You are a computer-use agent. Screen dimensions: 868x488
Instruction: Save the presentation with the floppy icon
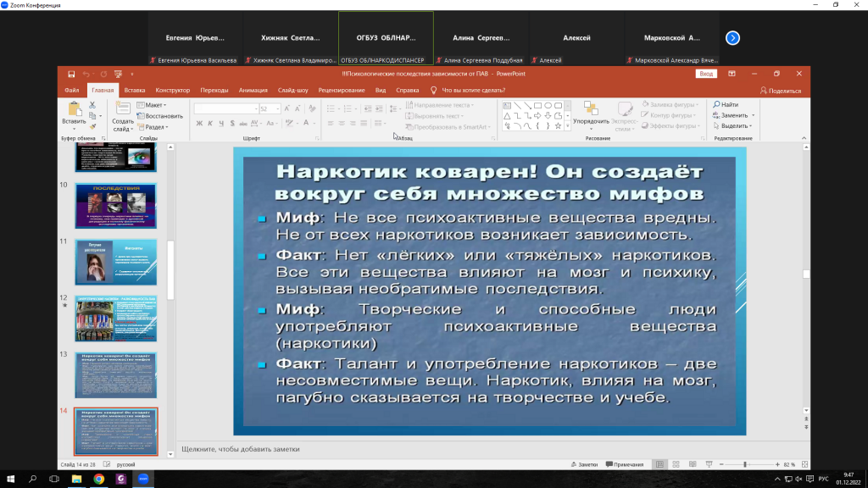pos(71,74)
